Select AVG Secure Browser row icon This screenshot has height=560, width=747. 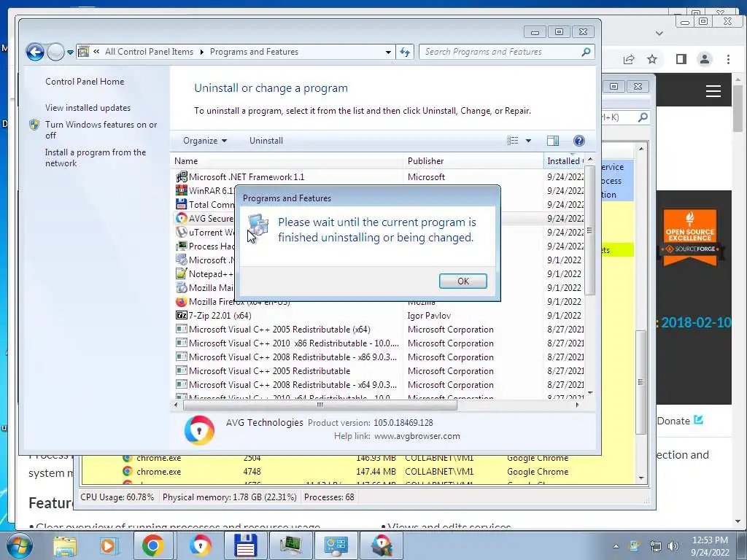181,218
